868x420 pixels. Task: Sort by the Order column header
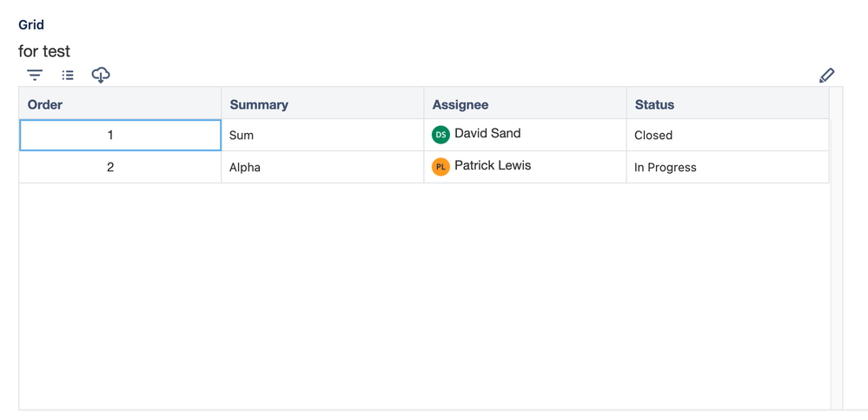click(45, 104)
